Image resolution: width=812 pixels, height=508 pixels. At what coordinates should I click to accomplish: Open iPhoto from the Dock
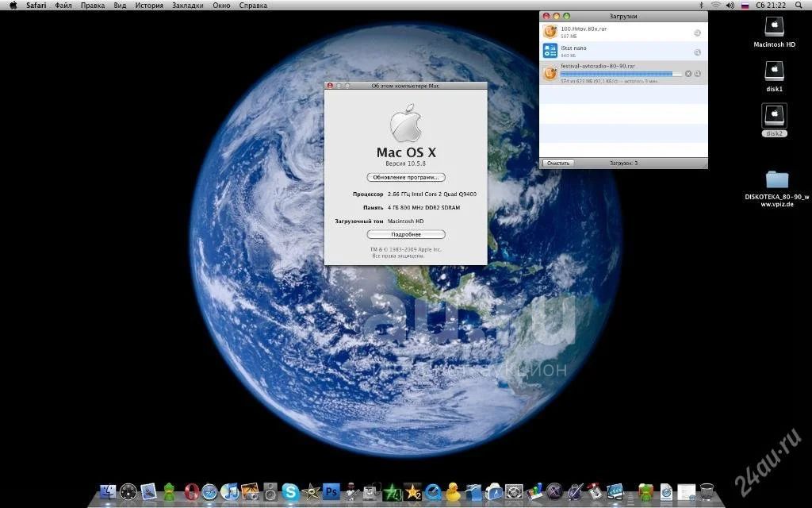click(x=250, y=491)
